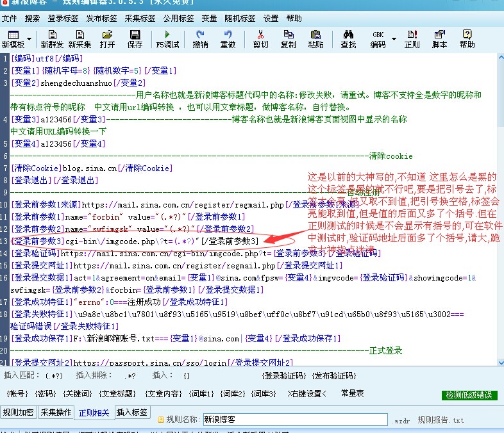Switch to the 规则加密 tab

(x=19, y=413)
